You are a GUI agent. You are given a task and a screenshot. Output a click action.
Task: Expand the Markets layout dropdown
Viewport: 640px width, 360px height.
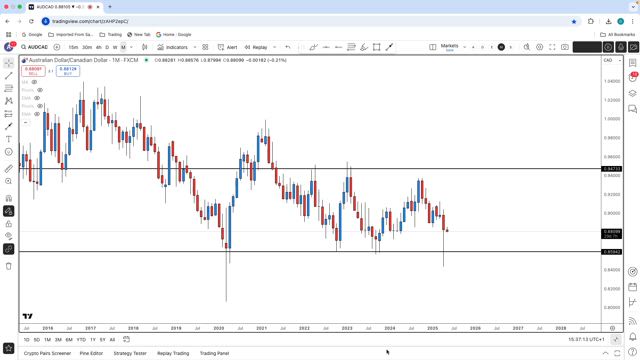coord(464,47)
